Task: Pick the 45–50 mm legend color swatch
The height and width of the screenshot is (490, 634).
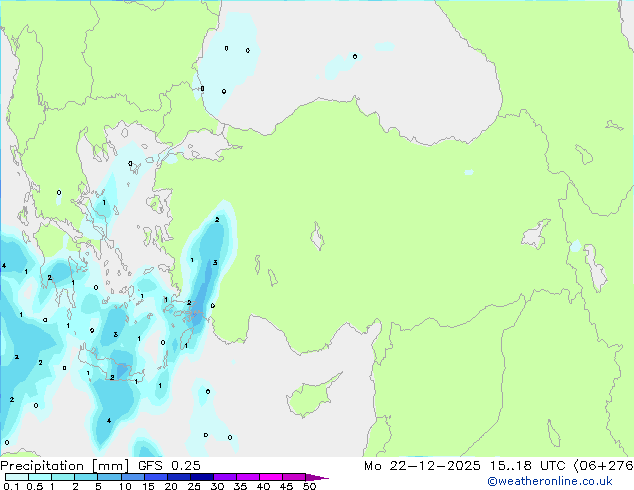Action: point(294,477)
